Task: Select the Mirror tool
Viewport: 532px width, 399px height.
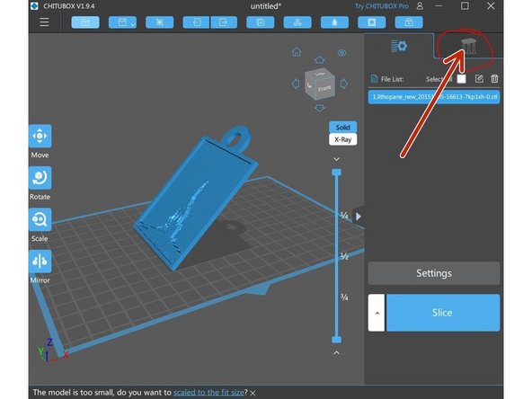Action: click(40, 262)
